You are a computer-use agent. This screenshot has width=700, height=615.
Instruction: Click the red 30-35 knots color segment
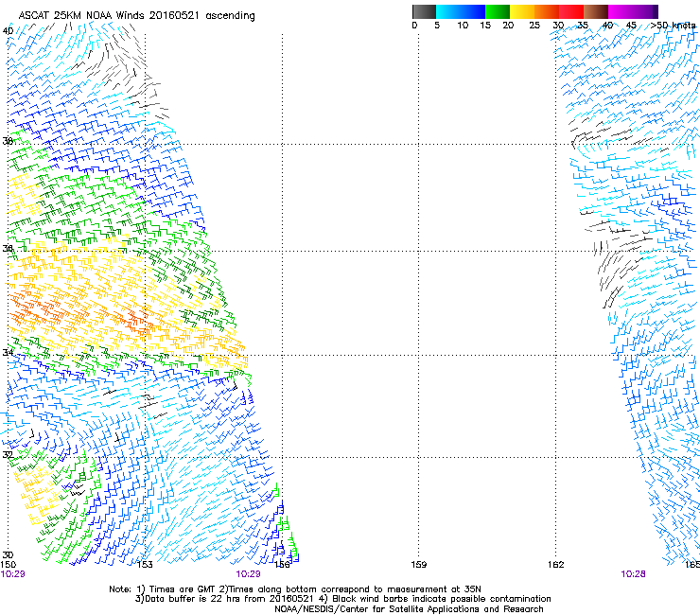[x=571, y=11]
